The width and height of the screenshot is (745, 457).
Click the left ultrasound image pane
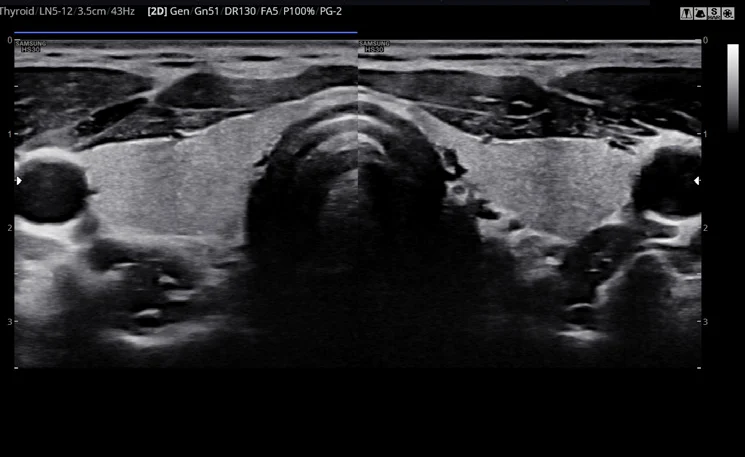click(x=186, y=204)
